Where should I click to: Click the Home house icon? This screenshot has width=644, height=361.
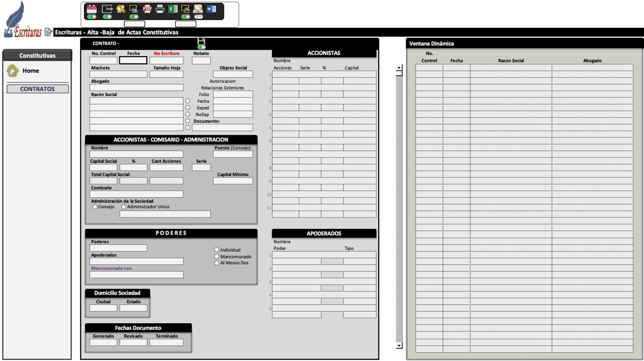(13, 71)
